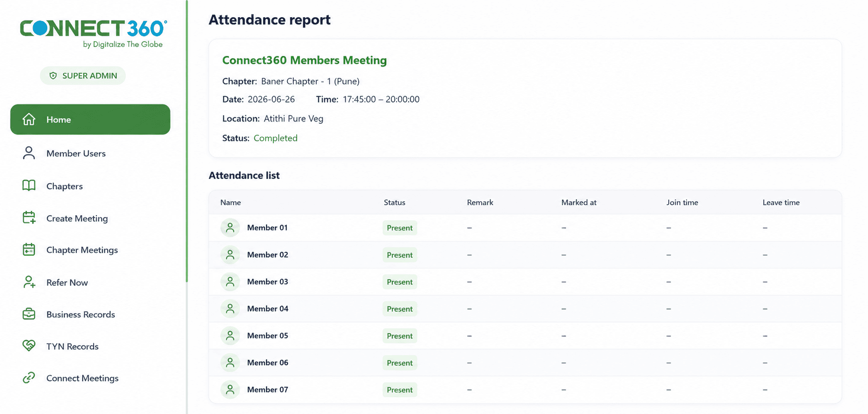The width and height of the screenshot is (868, 414).
Task: Click the Completed status text
Action: [x=276, y=138]
